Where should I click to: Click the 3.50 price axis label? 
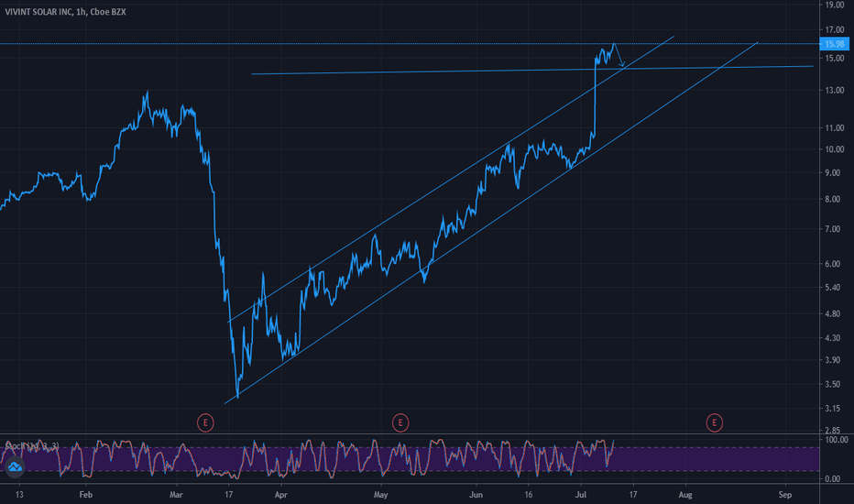click(833, 384)
